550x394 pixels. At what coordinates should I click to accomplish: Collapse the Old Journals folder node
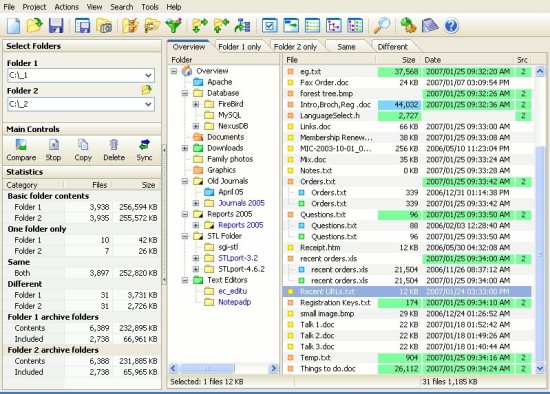[x=185, y=181]
